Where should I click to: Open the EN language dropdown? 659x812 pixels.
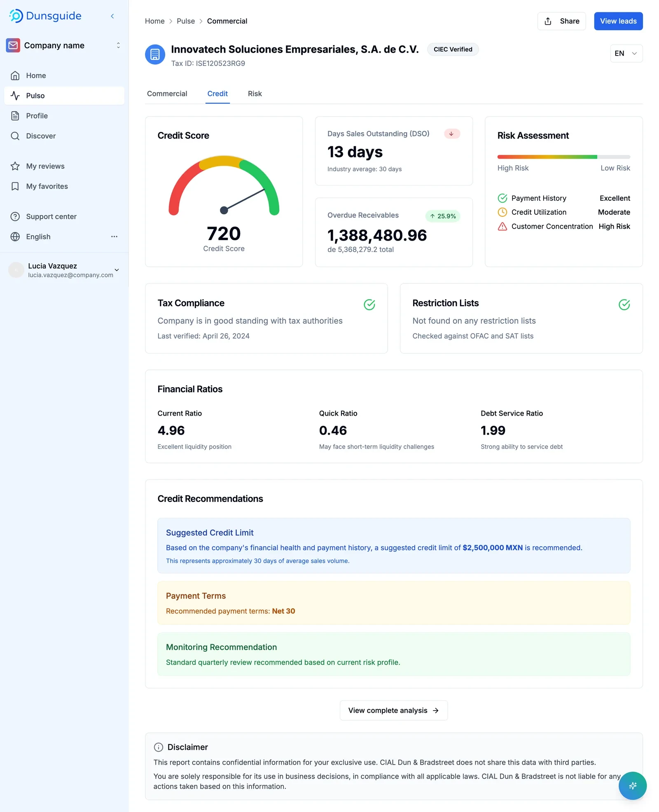point(626,54)
